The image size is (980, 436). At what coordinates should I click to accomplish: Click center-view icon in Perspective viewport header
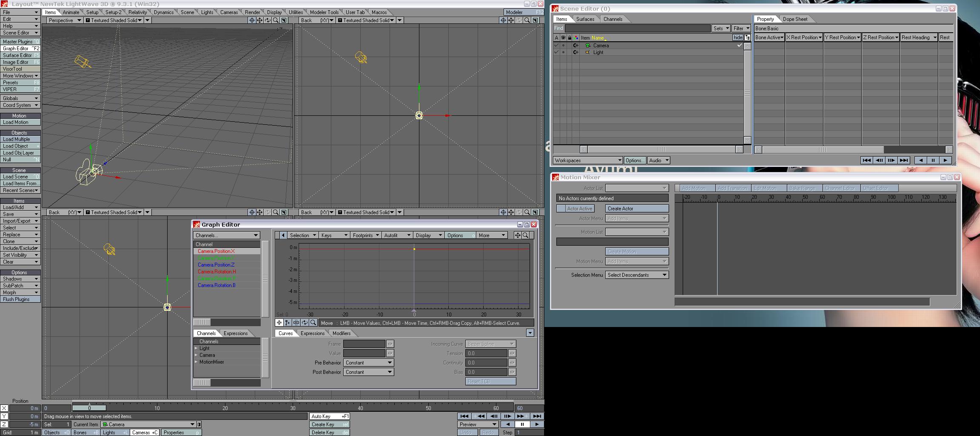tap(252, 20)
